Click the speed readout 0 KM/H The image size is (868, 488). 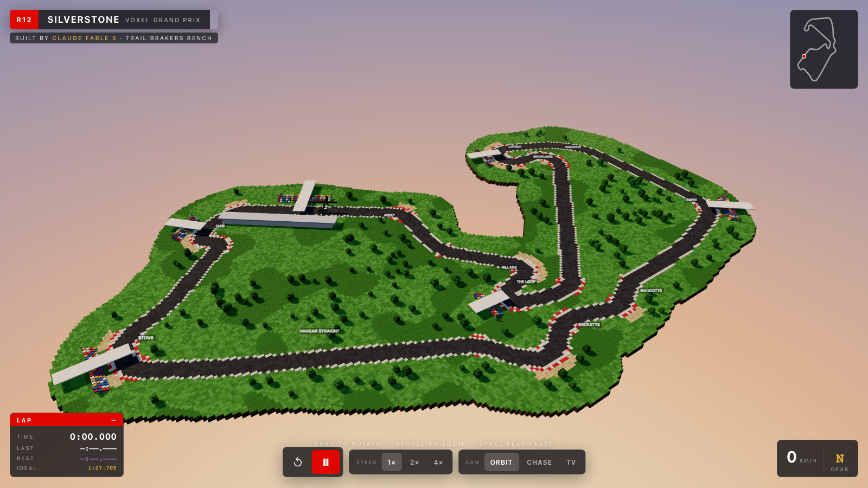coord(802,458)
